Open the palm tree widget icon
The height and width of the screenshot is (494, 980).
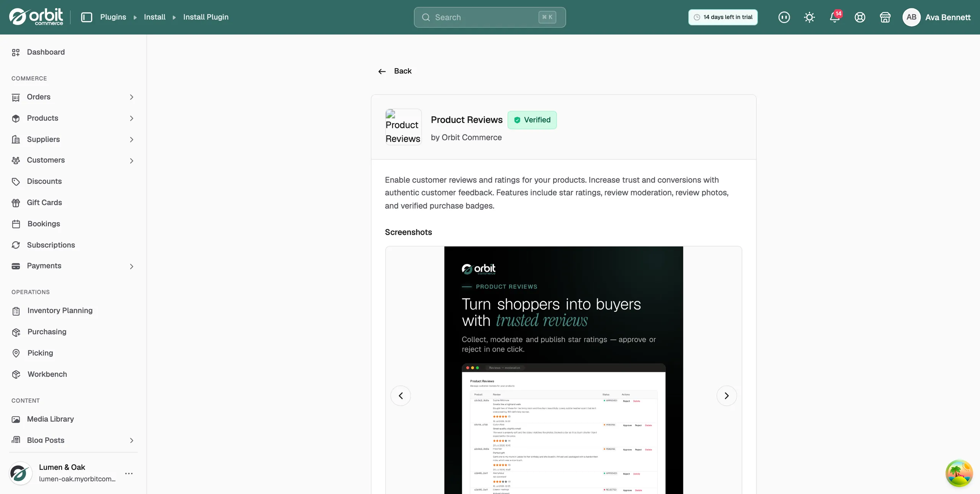pos(959,473)
